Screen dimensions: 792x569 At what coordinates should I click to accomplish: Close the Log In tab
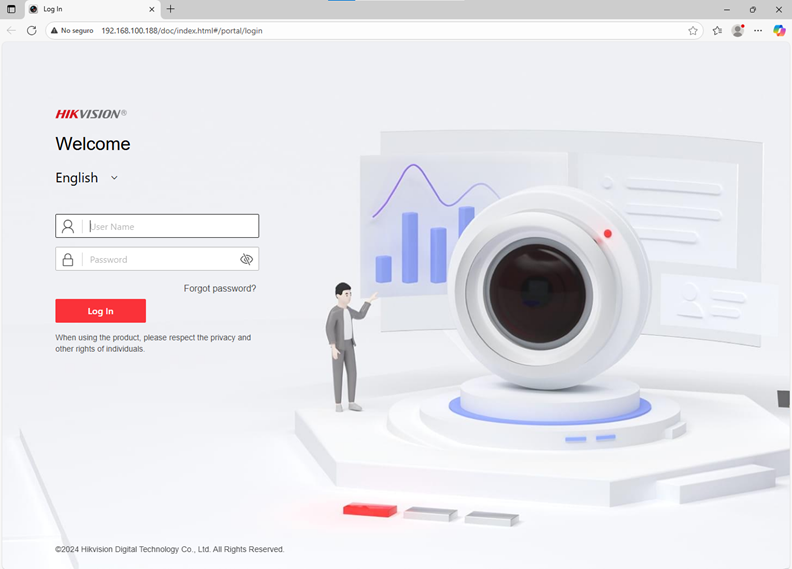(153, 9)
